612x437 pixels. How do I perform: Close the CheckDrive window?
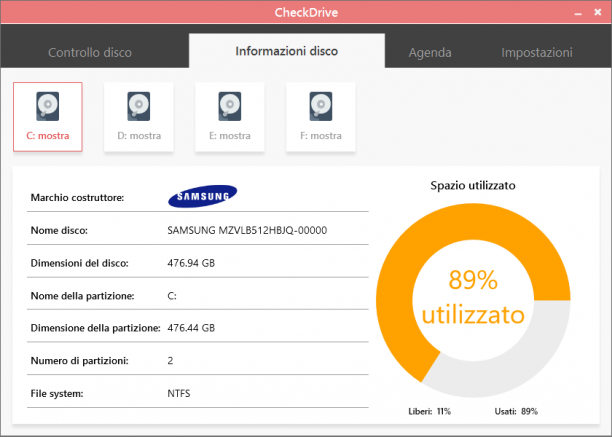coord(598,12)
